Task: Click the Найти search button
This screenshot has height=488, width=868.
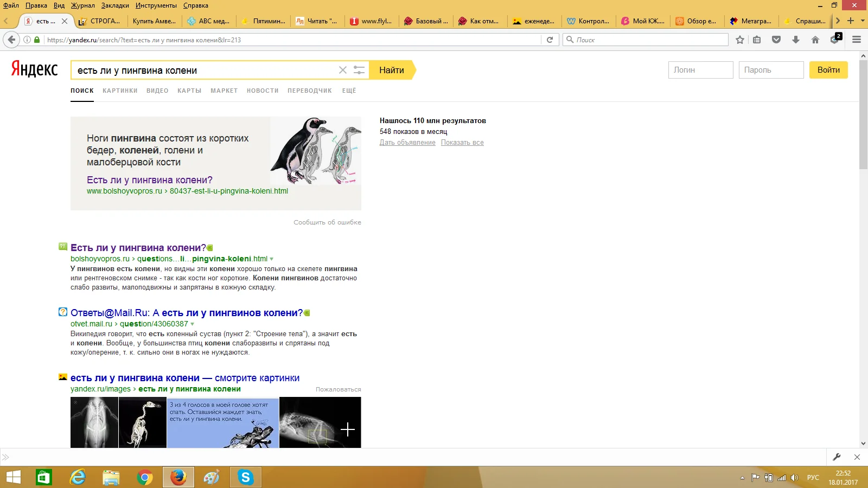Action: pyautogui.click(x=392, y=70)
